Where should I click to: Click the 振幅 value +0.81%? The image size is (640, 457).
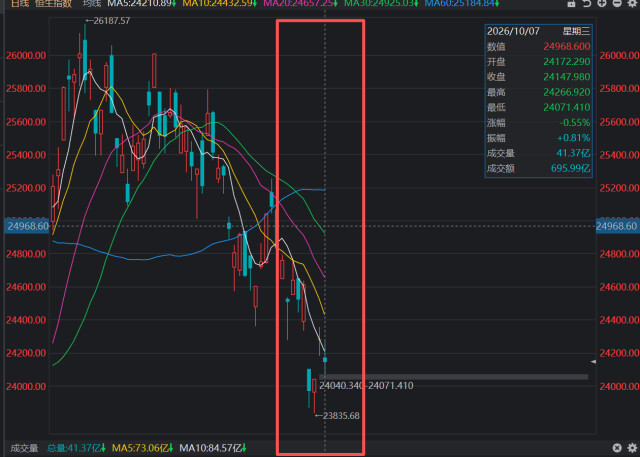(573, 138)
